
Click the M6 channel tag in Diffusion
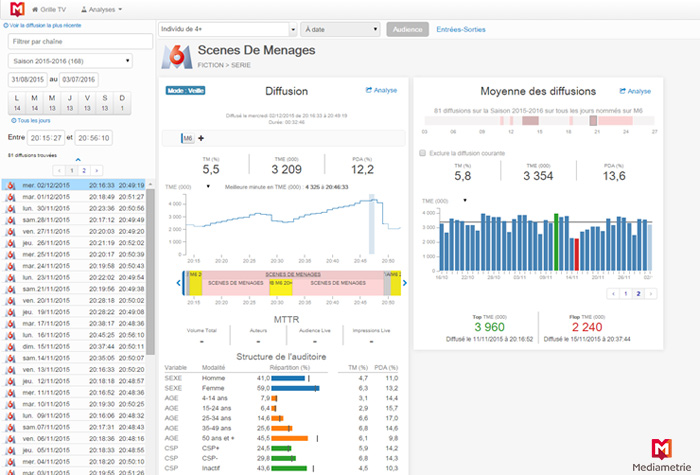188,138
